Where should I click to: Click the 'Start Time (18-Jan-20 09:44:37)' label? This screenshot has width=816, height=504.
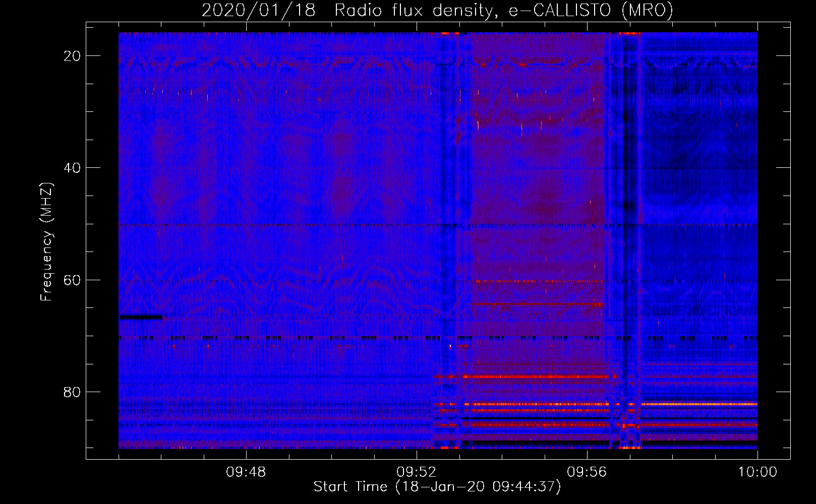pyautogui.click(x=437, y=487)
